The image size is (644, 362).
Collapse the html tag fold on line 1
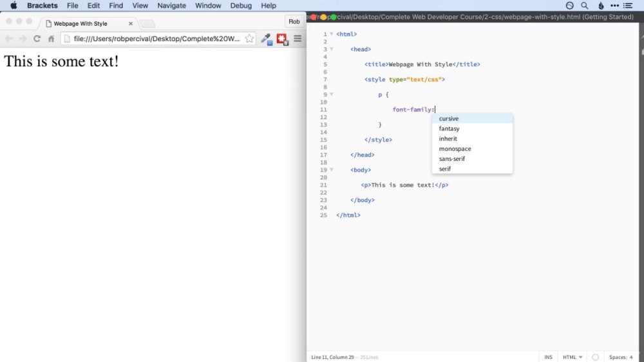point(332,34)
